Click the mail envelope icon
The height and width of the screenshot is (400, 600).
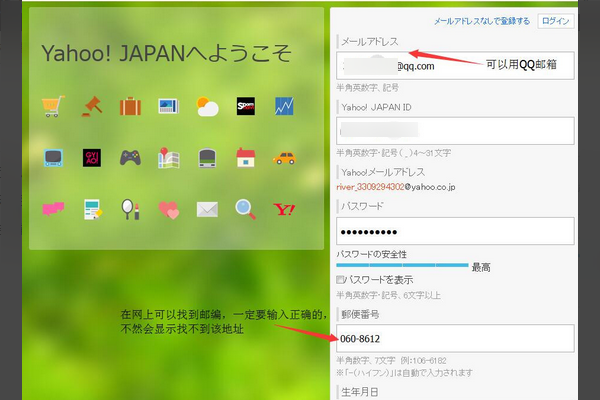pyautogui.click(x=207, y=209)
